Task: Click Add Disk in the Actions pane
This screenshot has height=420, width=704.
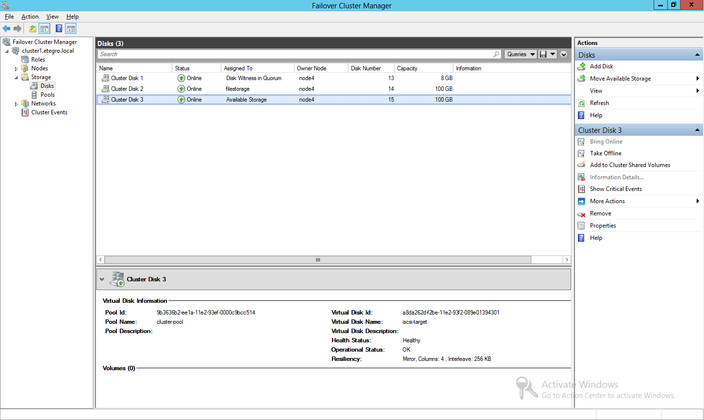Action: pos(602,66)
